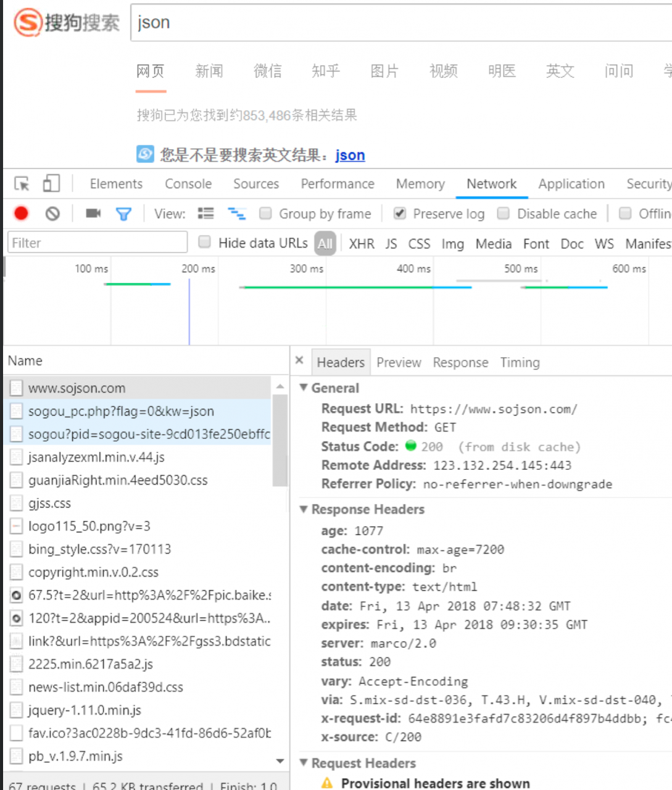The width and height of the screenshot is (672, 790).
Task: Open the 新闻 search category
Action: (x=209, y=71)
